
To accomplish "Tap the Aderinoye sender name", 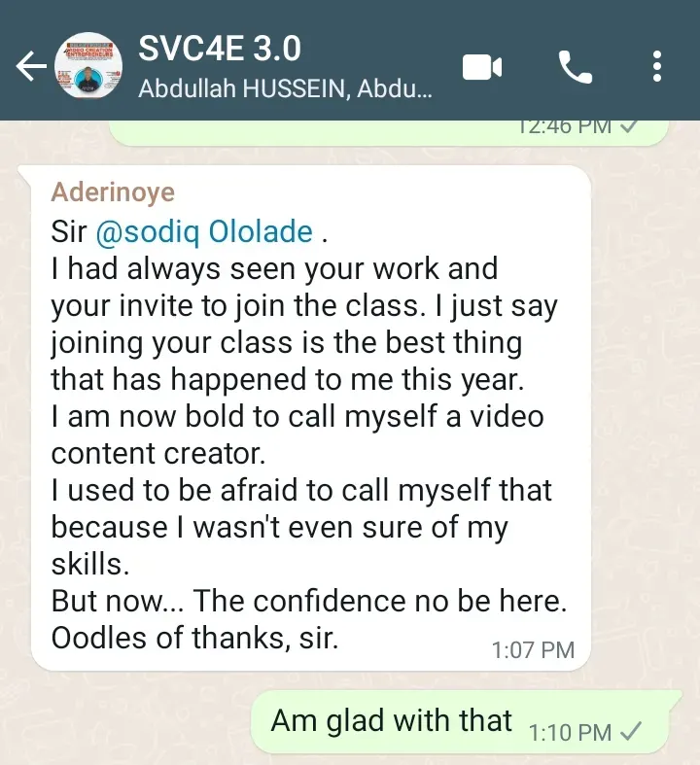I will tap(113, 191).
